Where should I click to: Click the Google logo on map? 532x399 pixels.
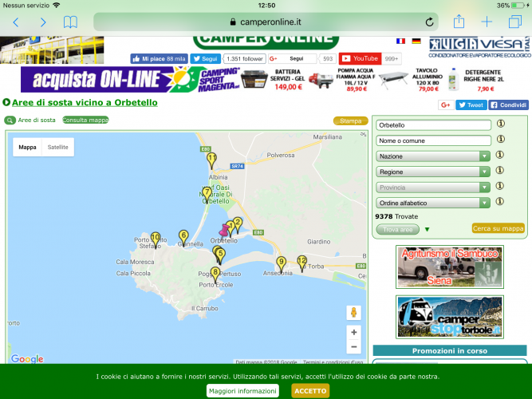click(27, 358)
